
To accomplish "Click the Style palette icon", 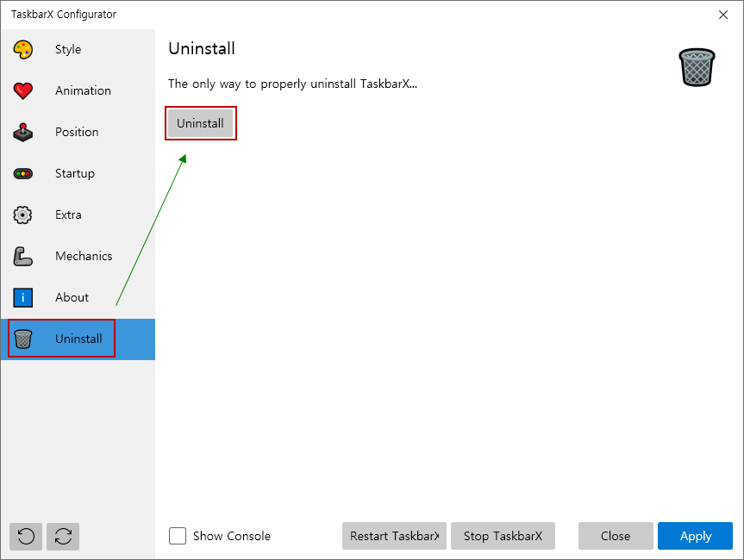I will pyautogui.click(x=22, y=49).
